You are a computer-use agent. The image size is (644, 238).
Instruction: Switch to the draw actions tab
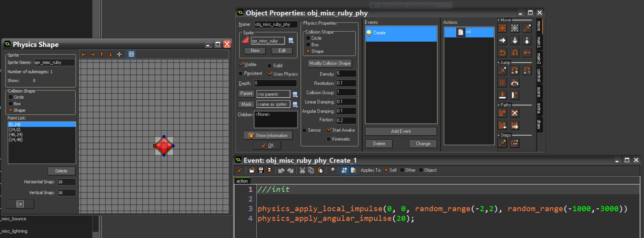(x=539, y=125)
